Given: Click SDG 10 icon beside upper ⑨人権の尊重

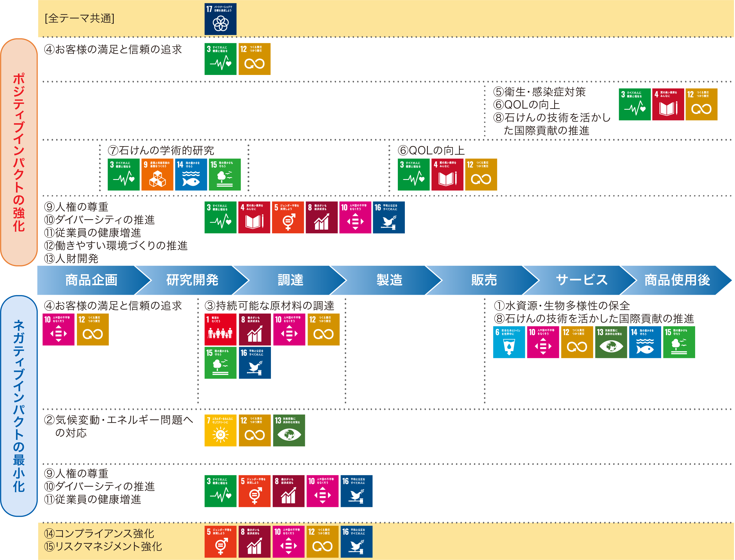Looking at the screenshot, I should point(355,217).
